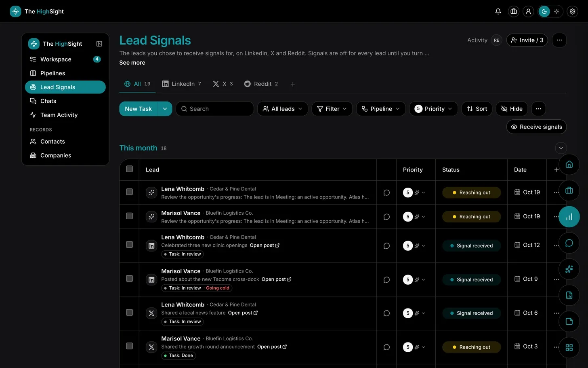This screenshot has width=588, height=368.
Task: Open the floating report document button
Action: [x=569, y=295]
